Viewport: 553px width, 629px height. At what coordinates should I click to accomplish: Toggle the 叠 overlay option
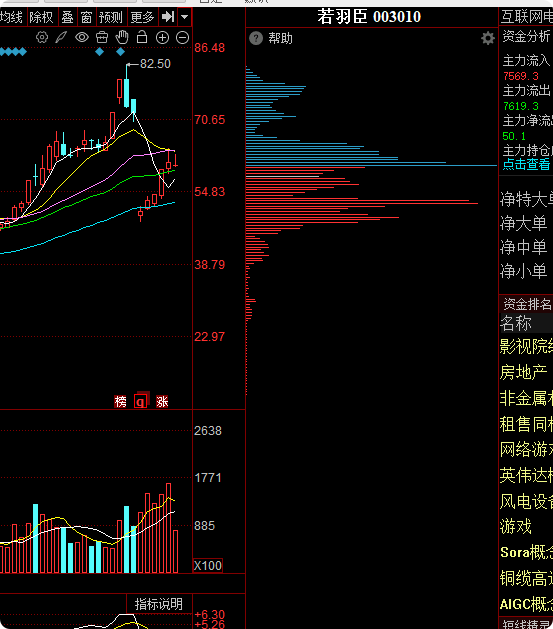67,17
